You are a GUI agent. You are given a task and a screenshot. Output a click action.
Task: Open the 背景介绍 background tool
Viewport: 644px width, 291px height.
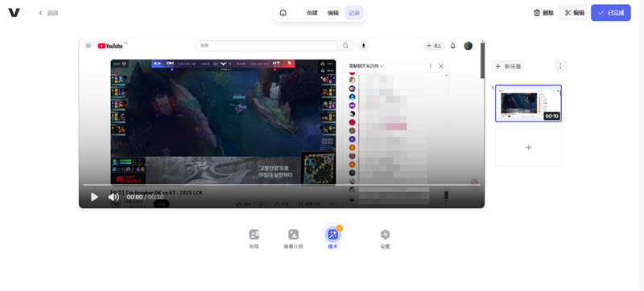pos(293,239)
